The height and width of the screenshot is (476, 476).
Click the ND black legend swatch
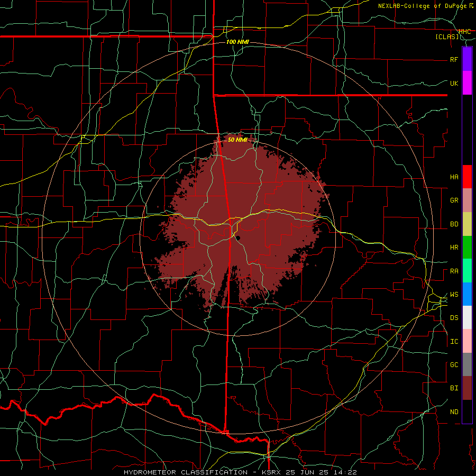(467, 411)
